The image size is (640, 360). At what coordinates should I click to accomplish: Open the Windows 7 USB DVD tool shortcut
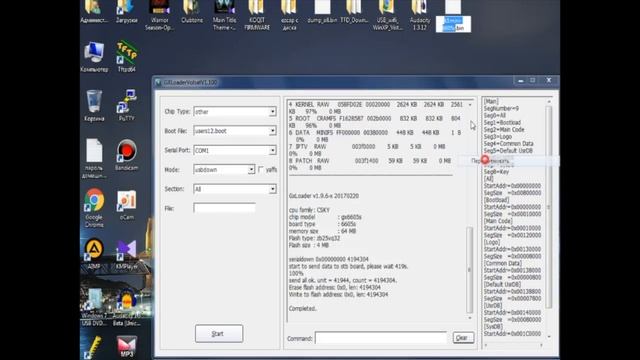click(x=94, y=307)
